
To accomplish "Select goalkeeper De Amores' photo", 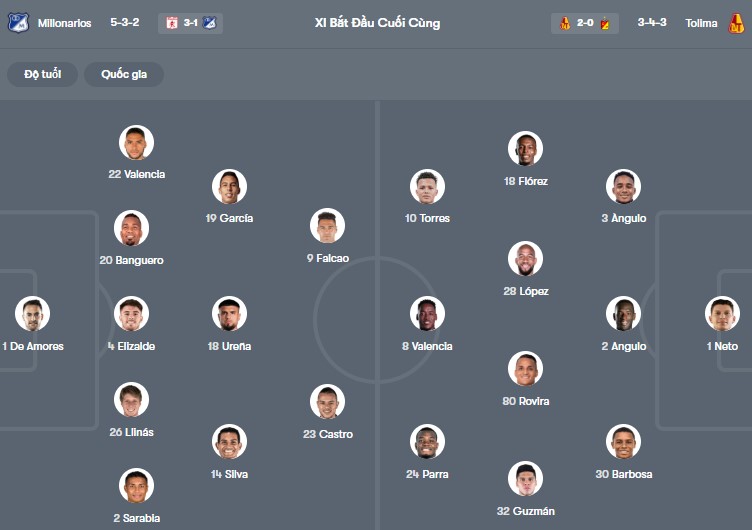I will pos(32,314).
